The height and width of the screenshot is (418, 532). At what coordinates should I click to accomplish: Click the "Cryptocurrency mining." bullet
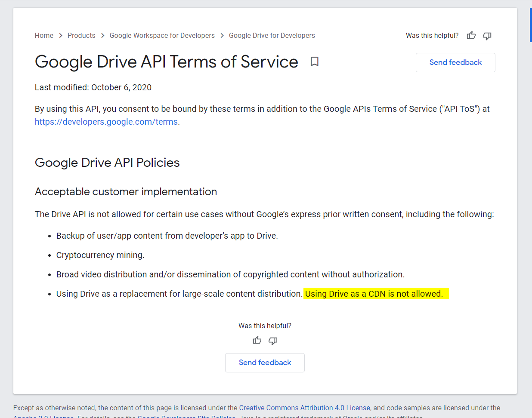pos(100,255)
